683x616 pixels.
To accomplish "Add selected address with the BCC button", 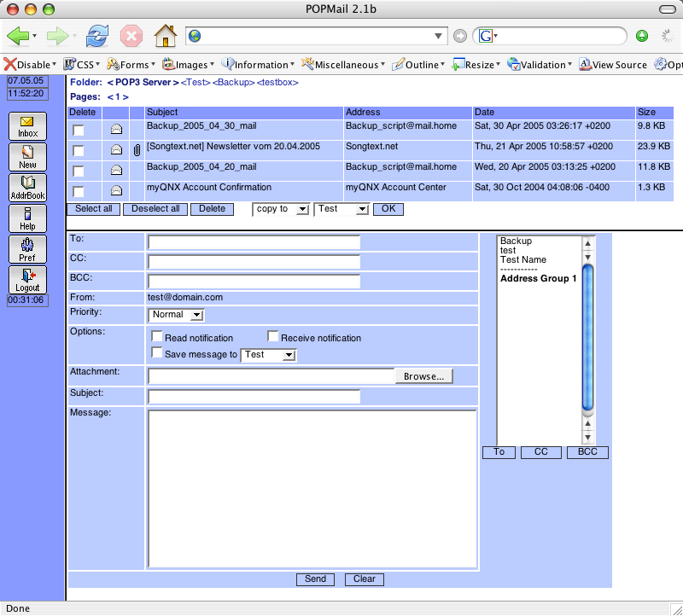I will (x=587, y=452).
